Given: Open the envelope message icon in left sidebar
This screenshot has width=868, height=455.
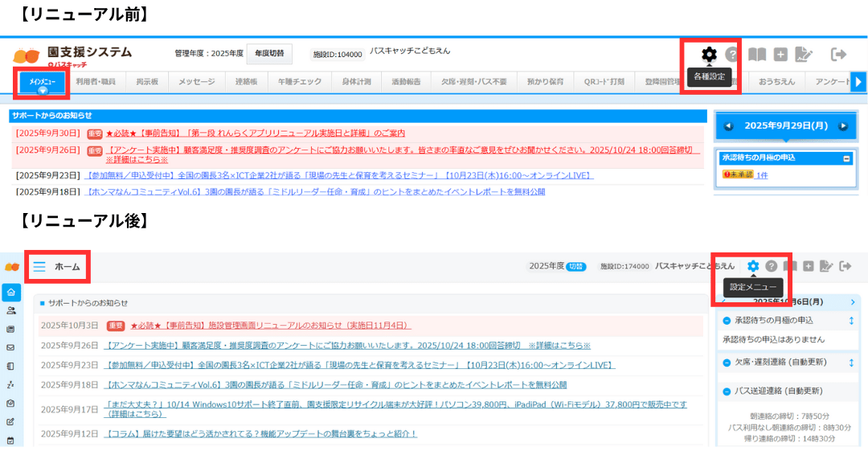Looking at the screenshot, I should (x=11, y=348).
